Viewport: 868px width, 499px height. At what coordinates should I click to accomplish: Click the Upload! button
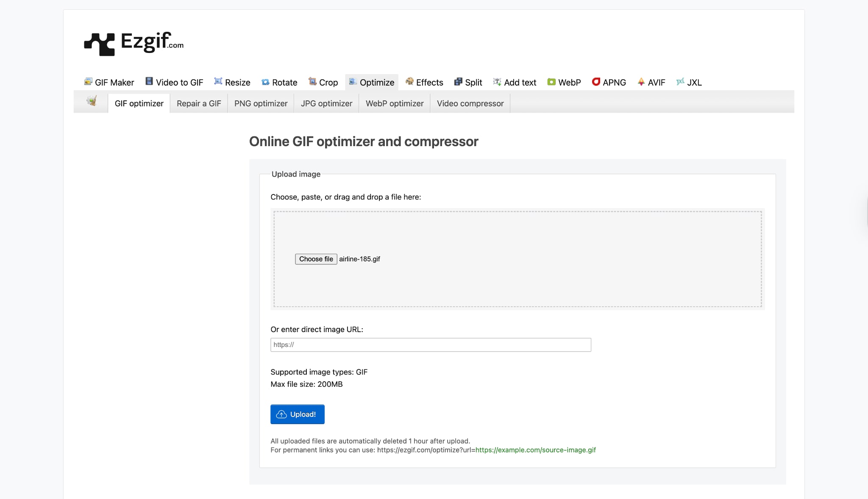pyautogui.click(x=297, y=414)
